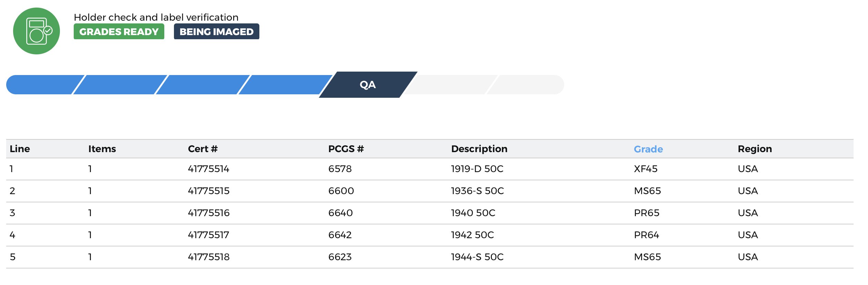Click the Region column header
Viewport: 868px width, 285px height.
(755, 149)
